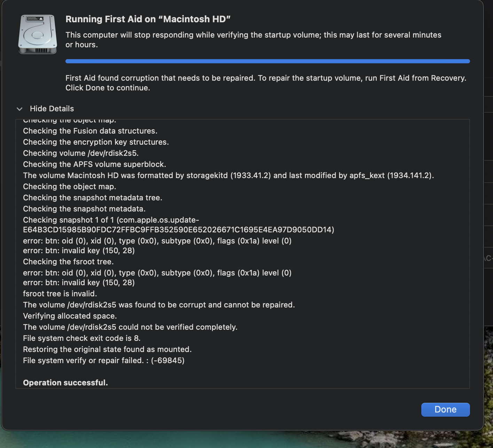493x448 pixels.
Task: Click the line "fsroot tree is invalid."
Action: 60,294
